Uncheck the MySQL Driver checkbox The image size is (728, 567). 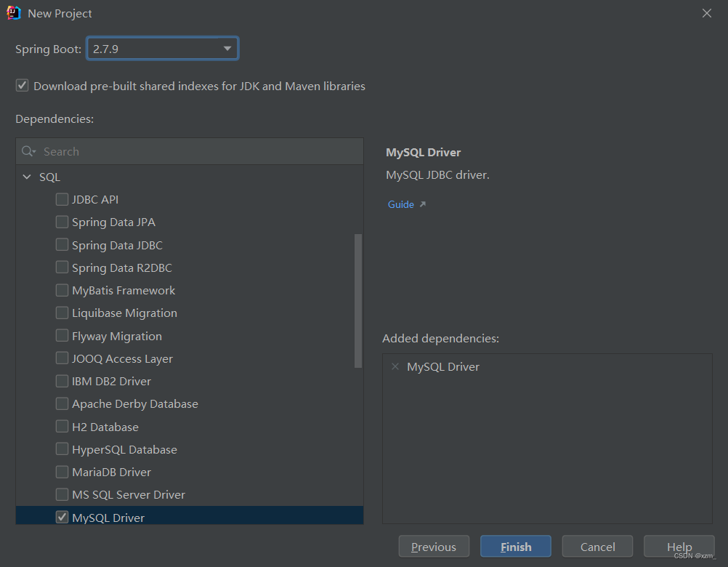[x=62, y=517]
